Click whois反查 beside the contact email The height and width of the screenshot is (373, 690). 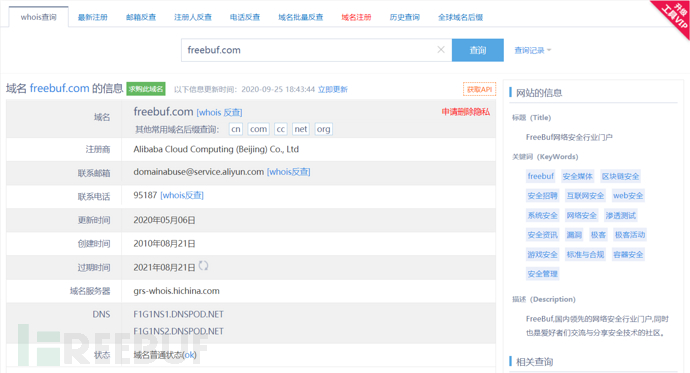[x=289, y=172]
